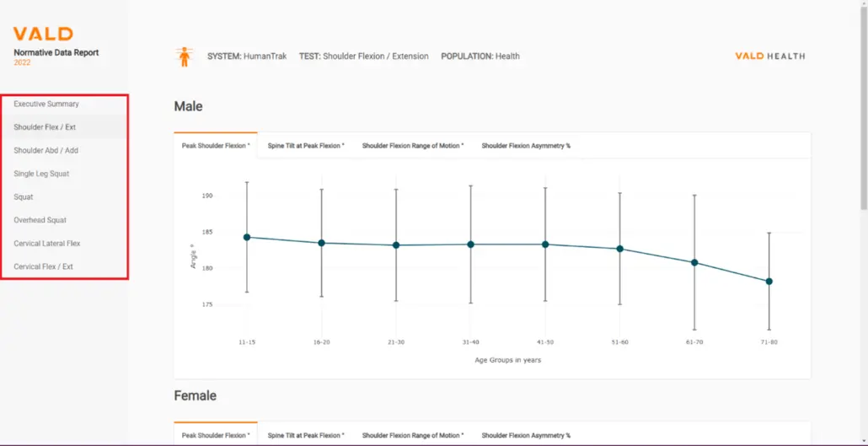Open Female Shoulder Flexion Asymmetry % tab
Image resolution: width=868 pixels, height=446 pixels.
pos(526,435)
